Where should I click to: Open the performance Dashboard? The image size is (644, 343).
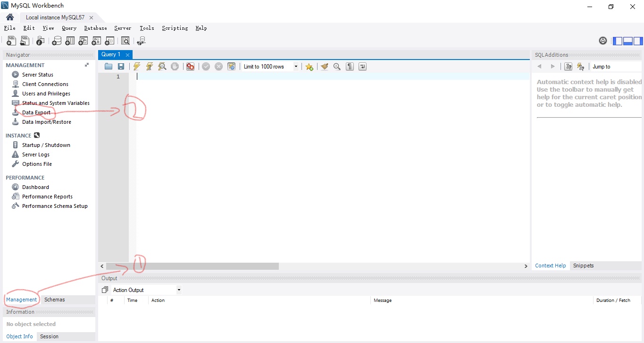pos(35,187)
